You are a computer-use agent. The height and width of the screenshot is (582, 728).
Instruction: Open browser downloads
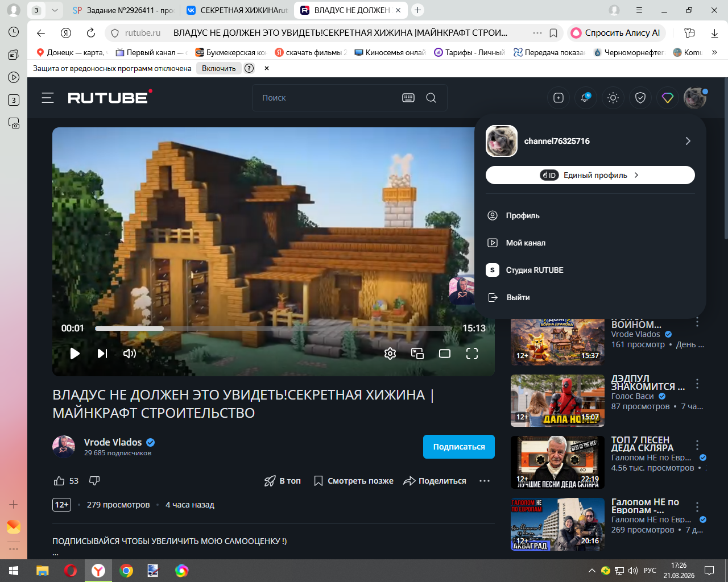[714, 33]
